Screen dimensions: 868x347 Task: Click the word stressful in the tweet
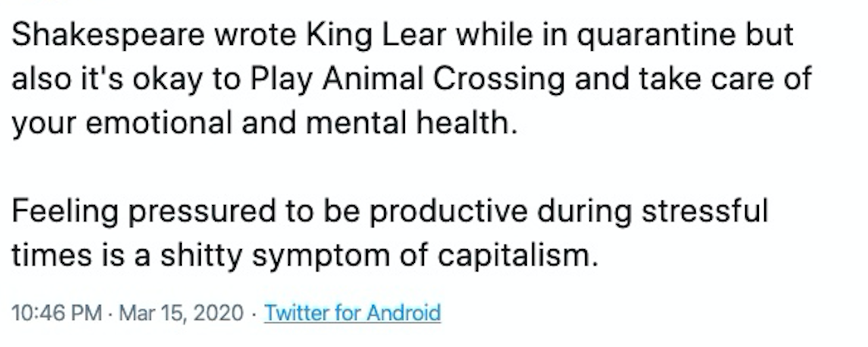(705, 213)
